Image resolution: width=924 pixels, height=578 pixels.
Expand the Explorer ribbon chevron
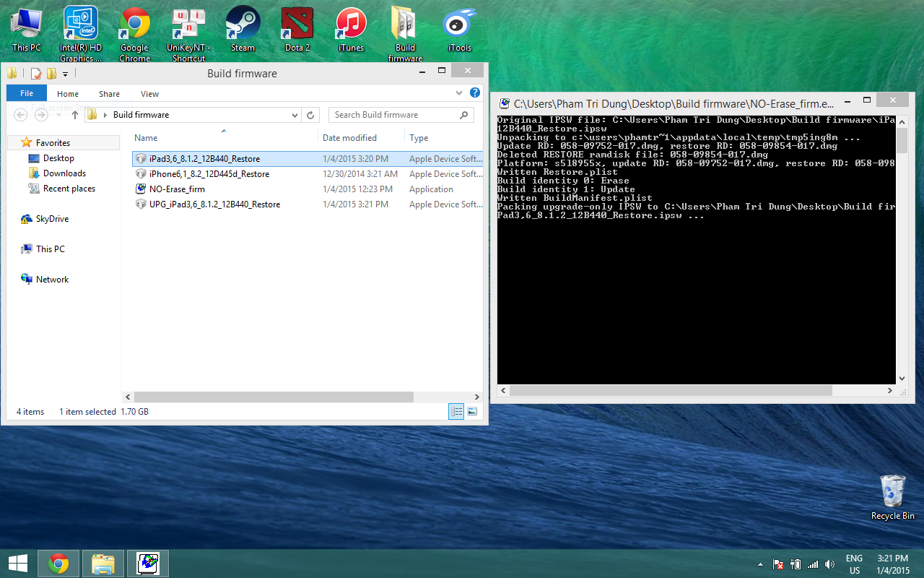pyautogui.click(x=460, y=93)
